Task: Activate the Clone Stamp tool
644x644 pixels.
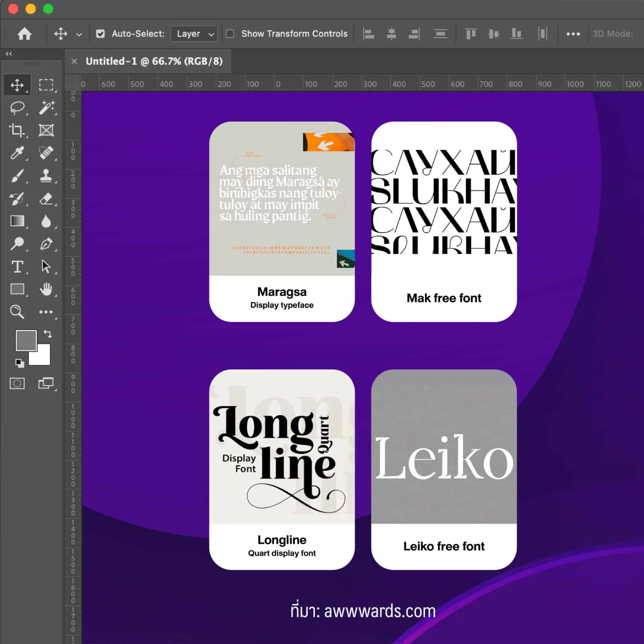Action: click(46, 176)
